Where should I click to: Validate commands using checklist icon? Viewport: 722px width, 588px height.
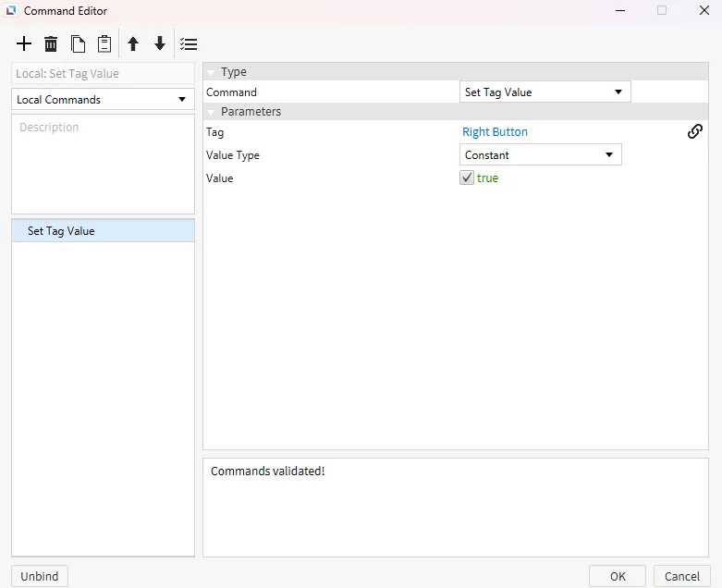coord(189,44)
